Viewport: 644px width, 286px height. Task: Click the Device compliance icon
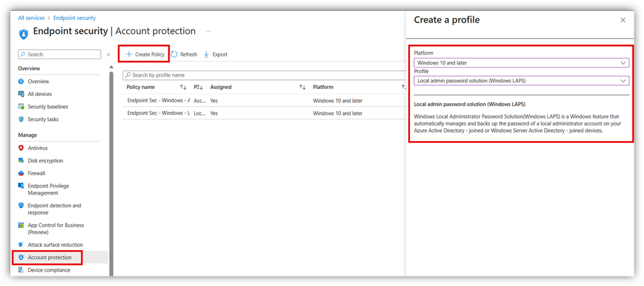point(21,270)
